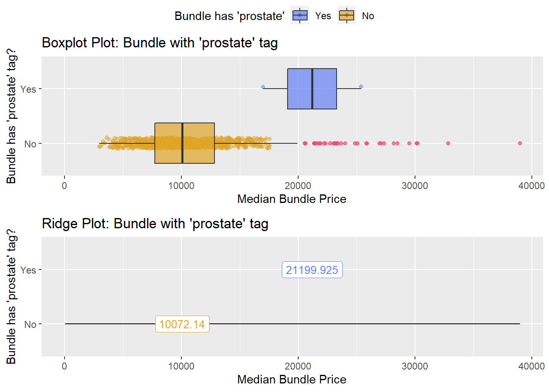
Task: Click the 'Yes' legend label text
Action: pos(323,16)
